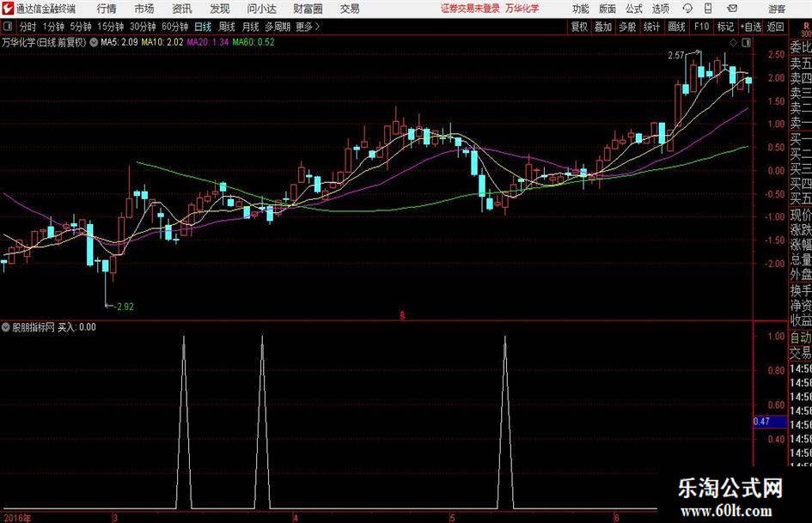The height and width of the screenshot is (523, 812).
Task: Click the 通达信 red logo icon
Action: tap(8, 9)
